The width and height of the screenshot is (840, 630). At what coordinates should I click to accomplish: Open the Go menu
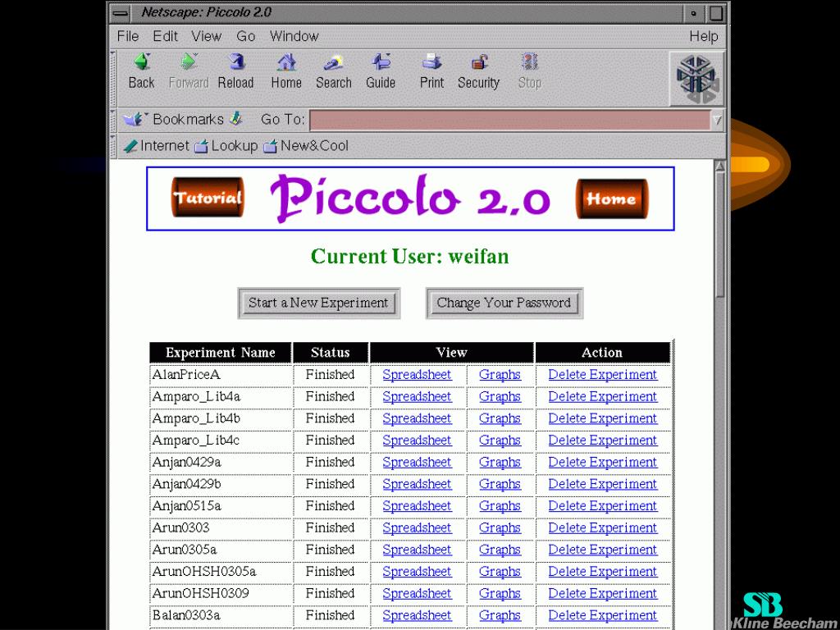coord(246,36)
